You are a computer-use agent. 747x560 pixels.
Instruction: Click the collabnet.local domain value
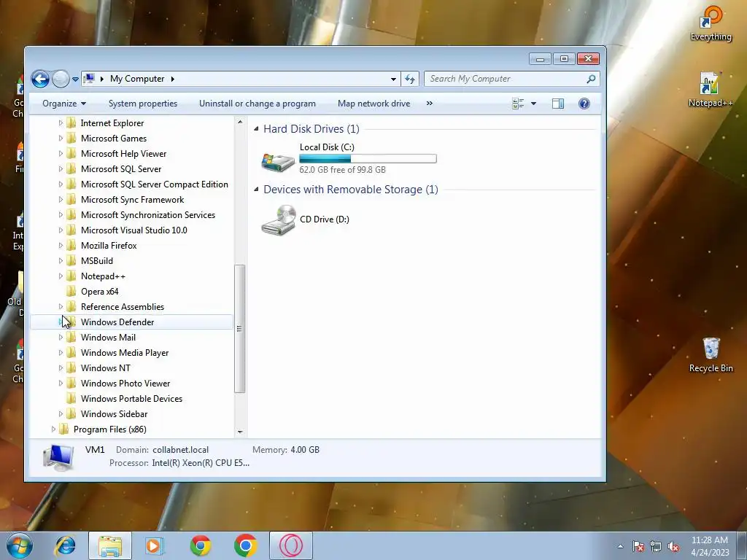coord(181,449)
